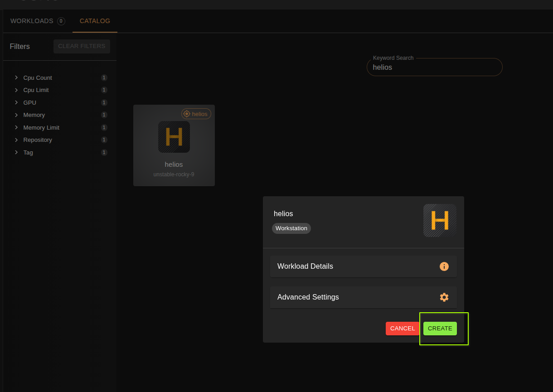Expand the Memory Limit filter

[17, 127]
